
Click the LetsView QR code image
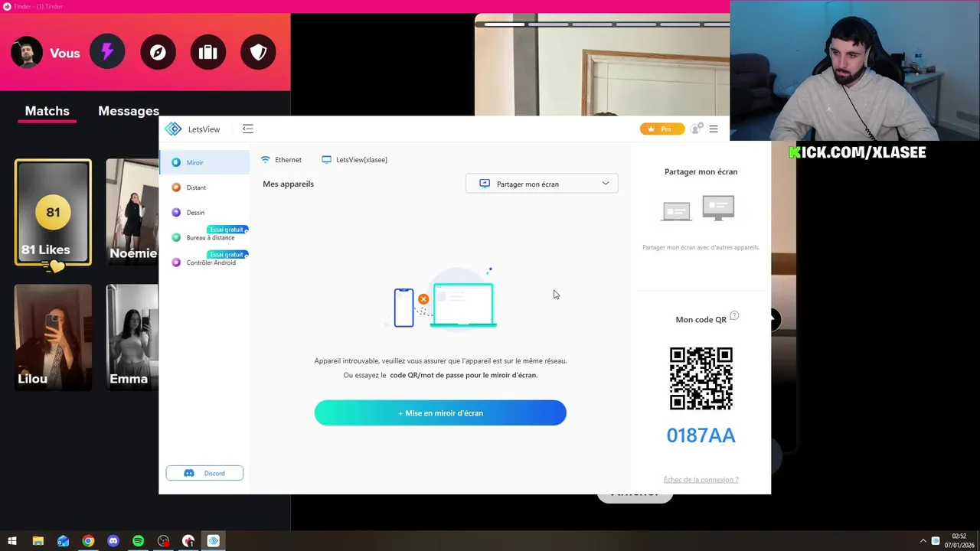(701, 379)
